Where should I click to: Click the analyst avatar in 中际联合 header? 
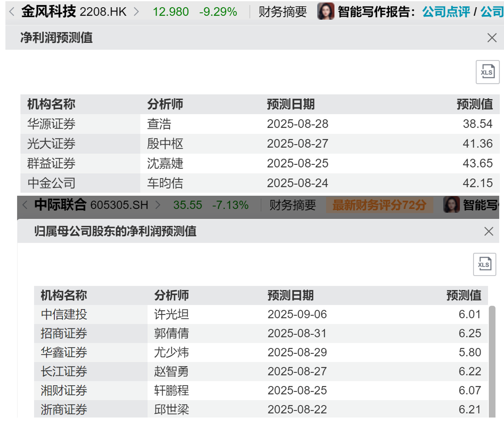pyautogui.click(x=451, y=205)
